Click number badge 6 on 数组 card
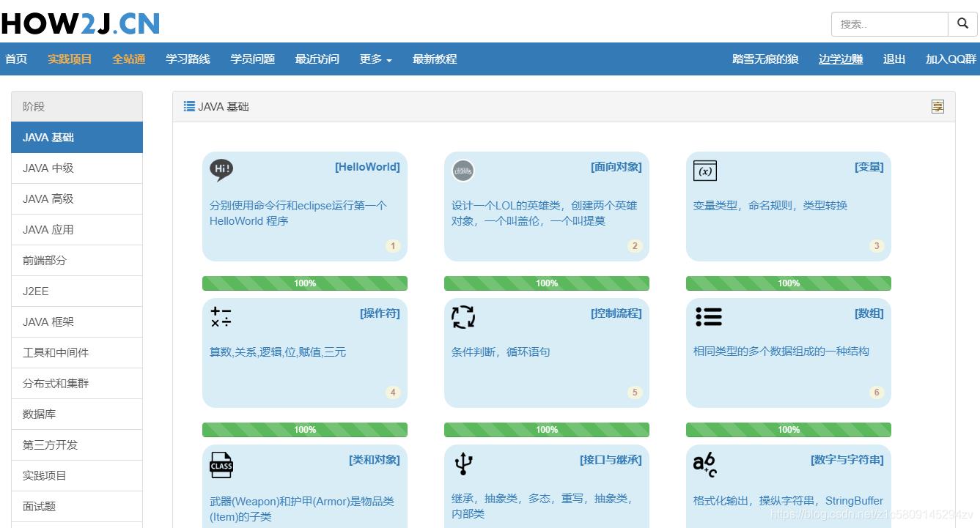This screenshot has height=528, width=980. [x=877, y=393]
